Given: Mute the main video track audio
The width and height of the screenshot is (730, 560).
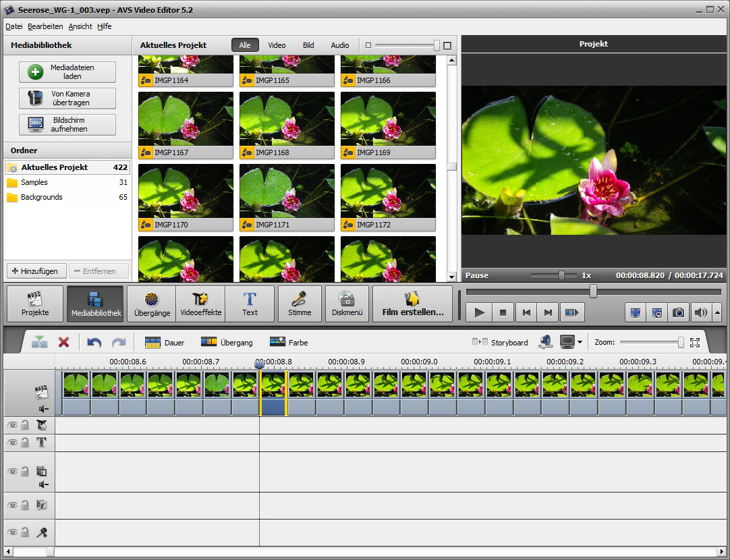Looking at the screenshot, I should point(44,408).
